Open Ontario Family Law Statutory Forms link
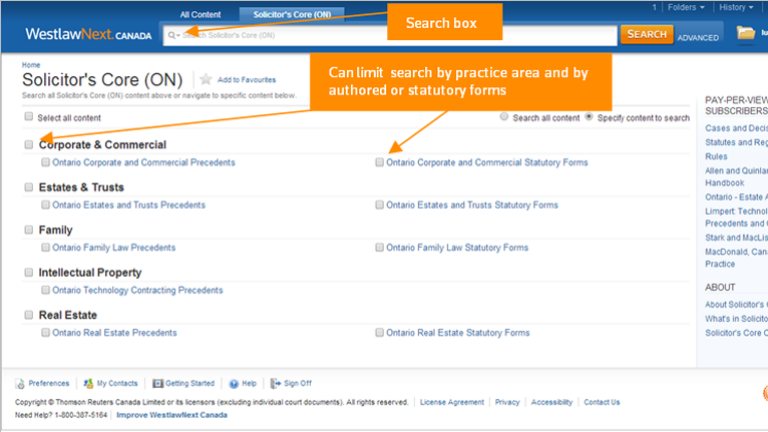The image size is (768, 432). pyautogui.click(x=457, y=248)
